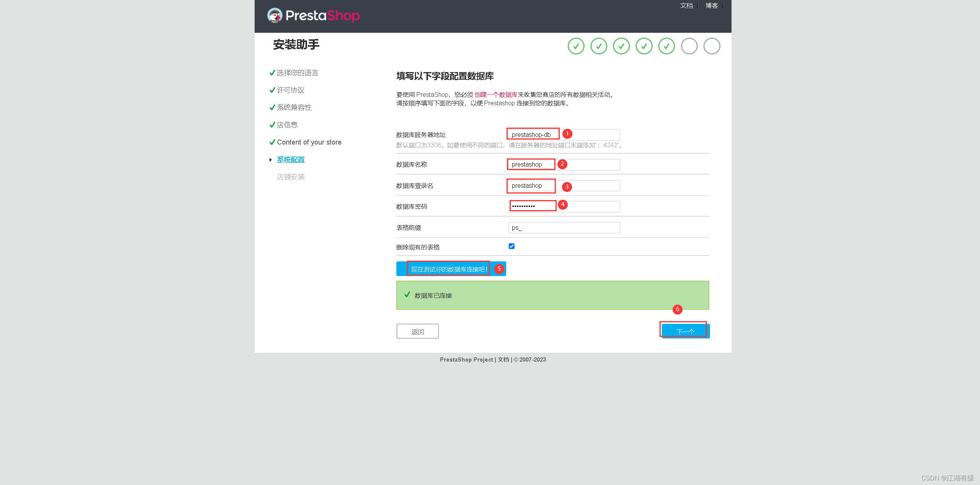Click the third step progress circle
Screen dimensions: 980x485
(621, 46)
